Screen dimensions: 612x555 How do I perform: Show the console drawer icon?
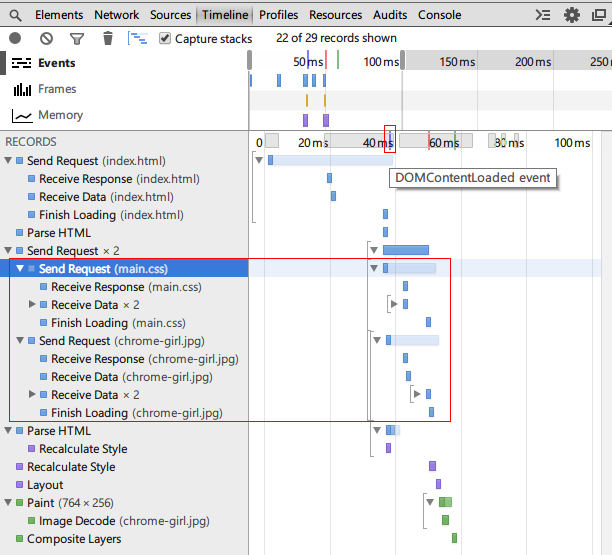[543, 15]
